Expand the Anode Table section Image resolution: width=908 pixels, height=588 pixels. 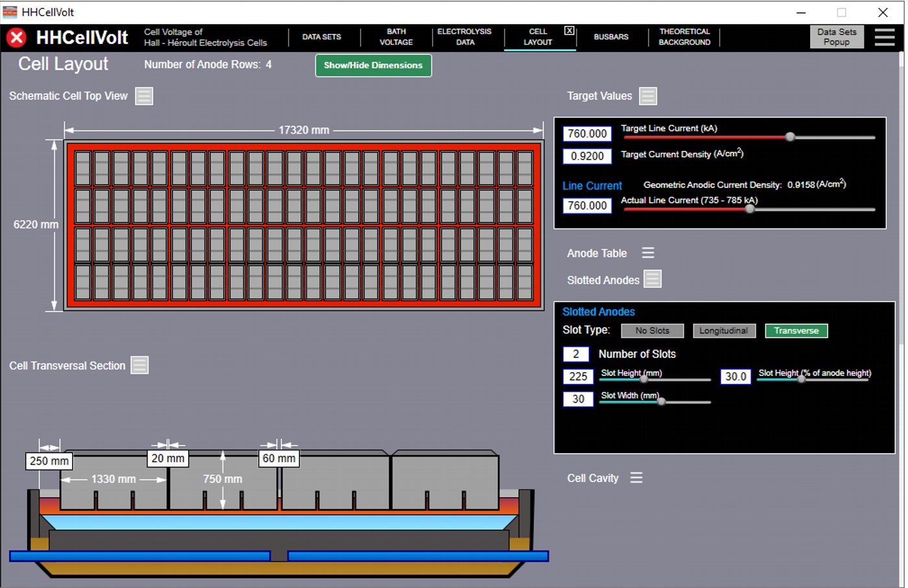click(648, 253)
